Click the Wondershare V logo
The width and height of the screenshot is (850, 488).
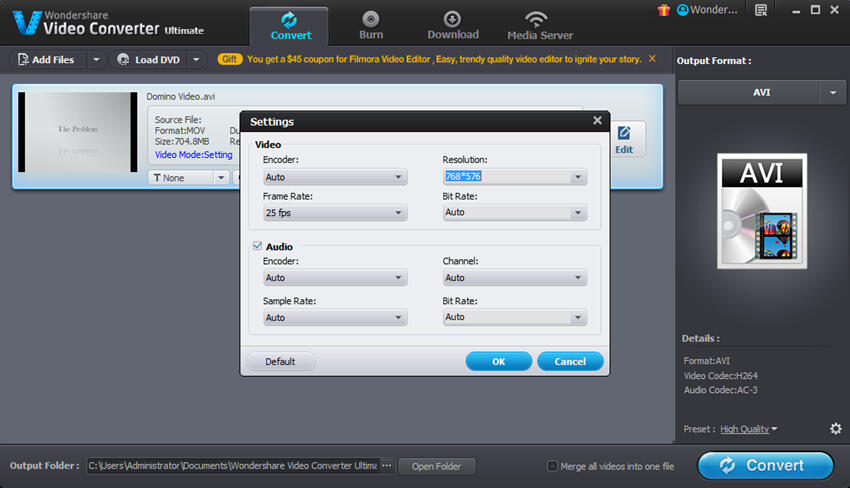coord(27,23)
